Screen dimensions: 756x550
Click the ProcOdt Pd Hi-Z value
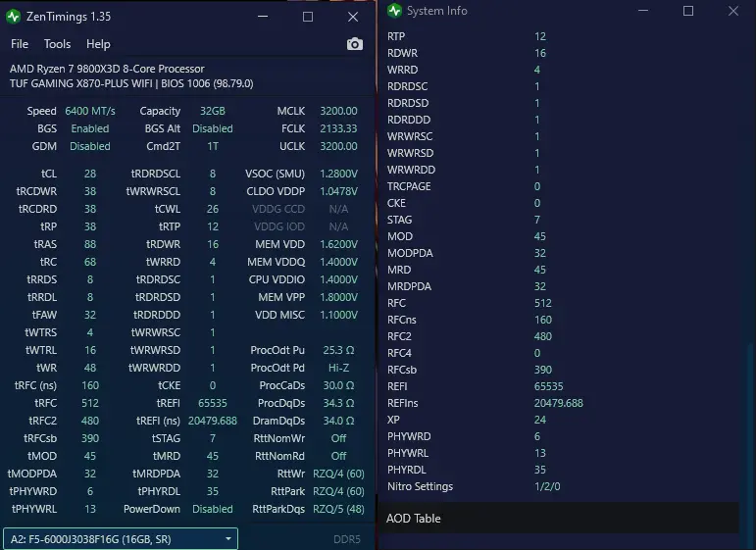338,368
